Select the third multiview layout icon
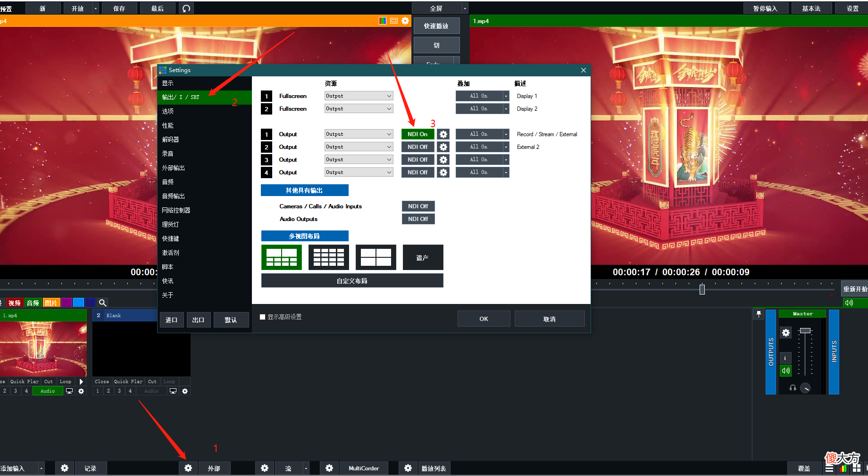Screen dimensions: 868x476 tap(376, 257)
